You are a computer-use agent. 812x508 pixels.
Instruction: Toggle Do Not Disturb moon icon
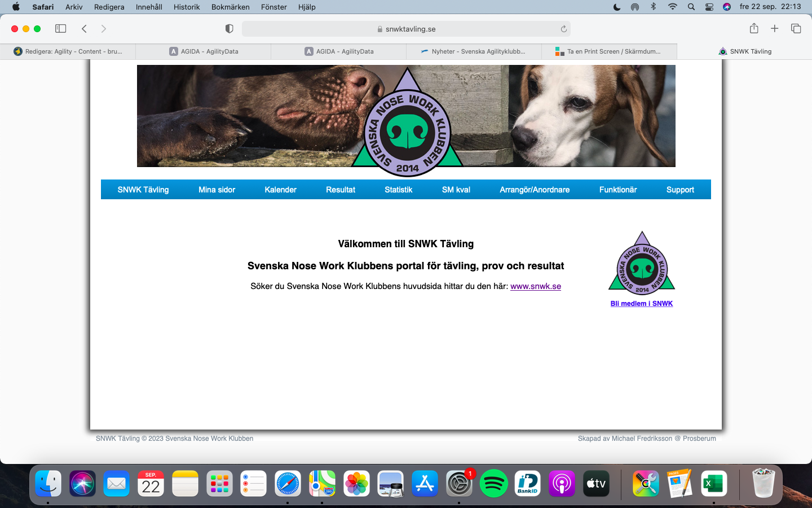pos(617,7)
